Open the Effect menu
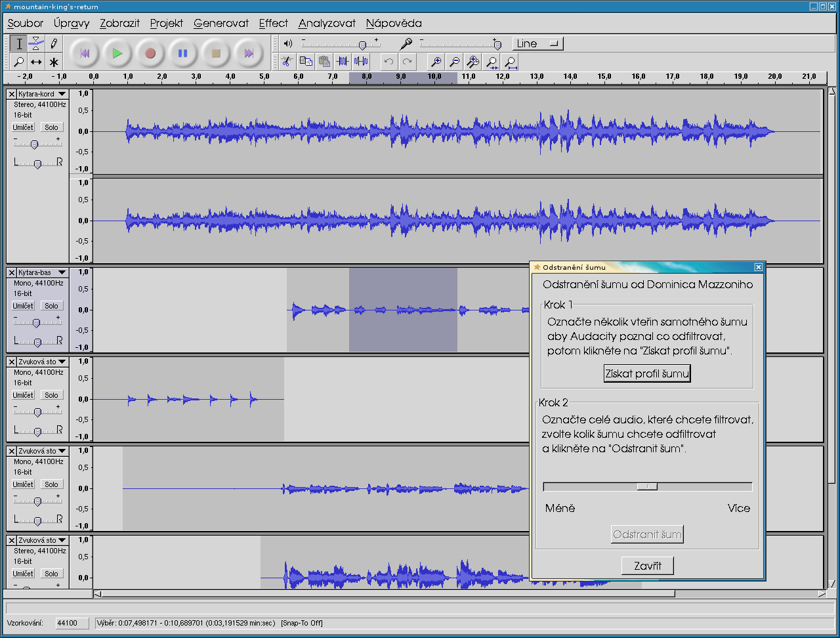 coord(273,23)
